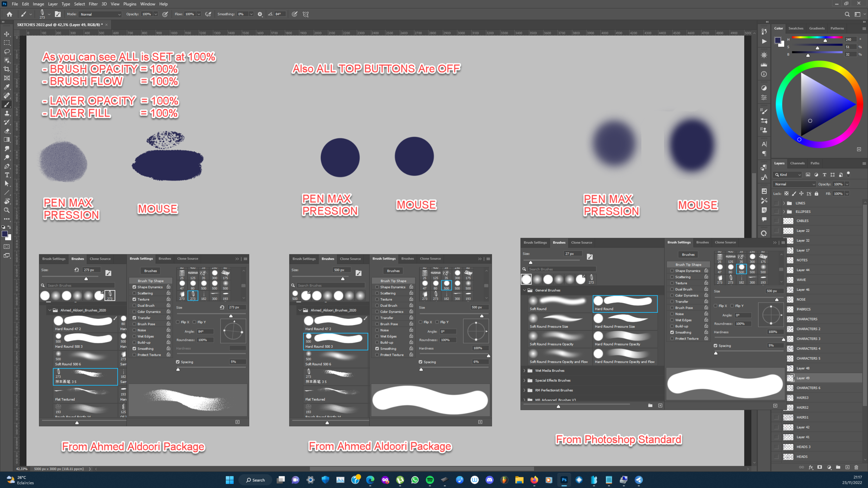
Task: Switch to the Channels tab
Action: tap(798, 163)
